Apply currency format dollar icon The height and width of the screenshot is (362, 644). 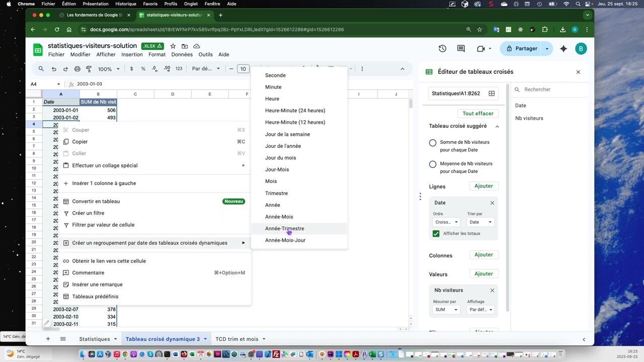coord(132,69)
